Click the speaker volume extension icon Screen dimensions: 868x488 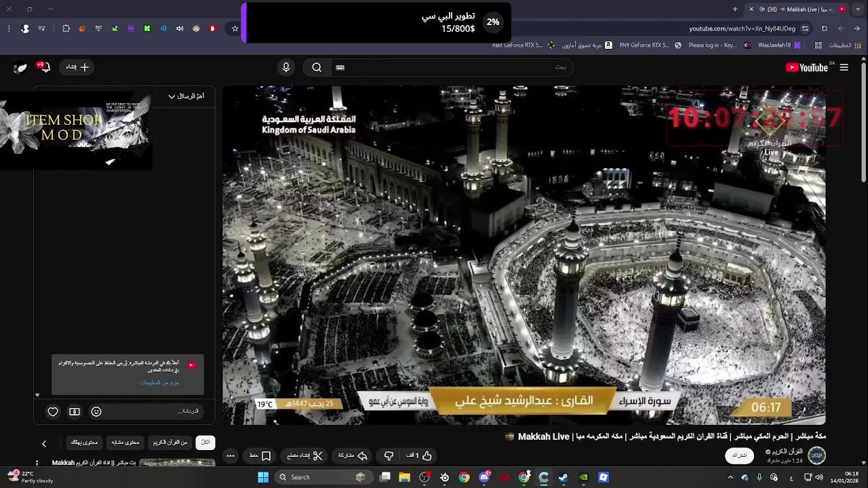coord(180,28)
